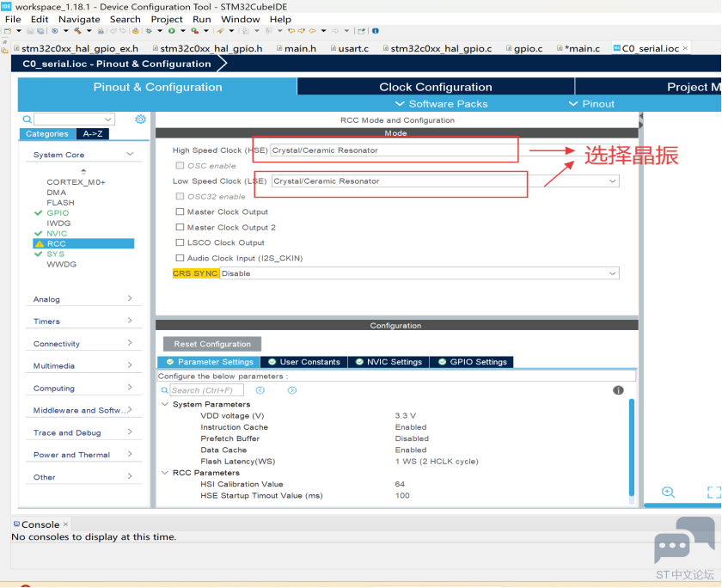The image size is (722, 588).
Task: Close the Console view tab
Action: click(x=65, y=524)
